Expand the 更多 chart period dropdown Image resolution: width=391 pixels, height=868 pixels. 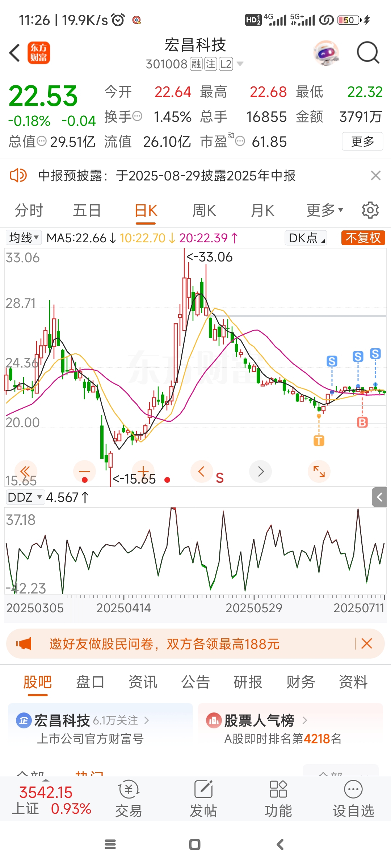(325, 210)
